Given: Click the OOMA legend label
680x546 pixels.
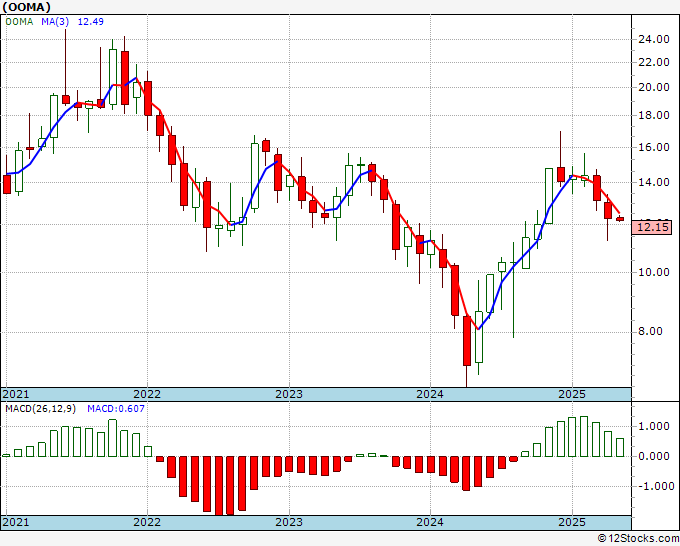Looking at the screenshot, I should tap(19, 21).
